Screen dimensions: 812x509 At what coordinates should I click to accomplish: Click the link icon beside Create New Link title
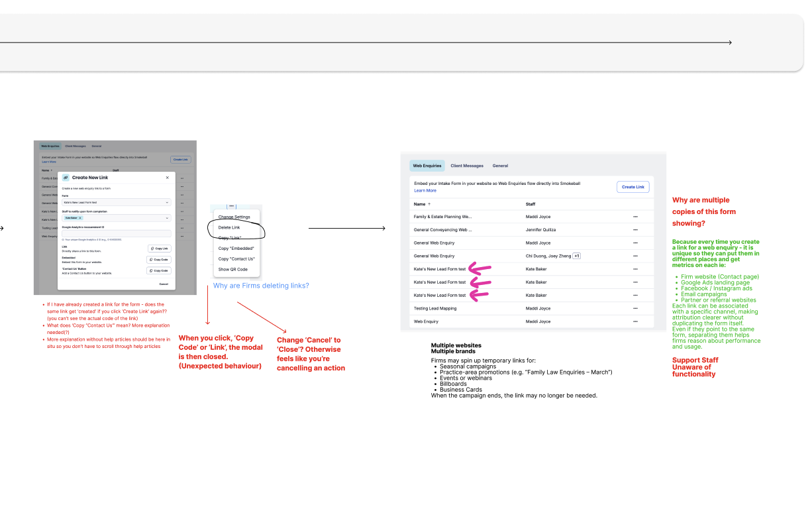(x=66, y=178)
